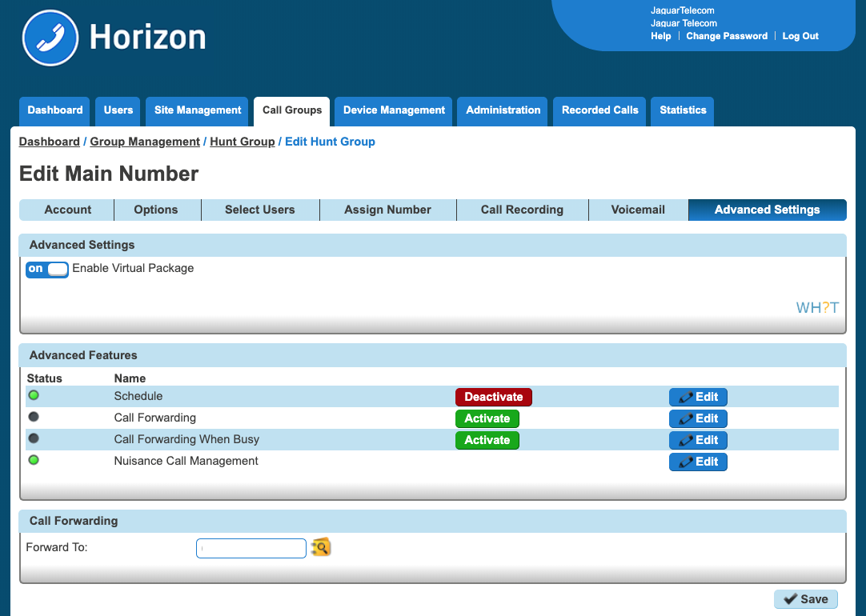Edit Nuisance Call Management settings
The width and height of the screenshot is (866, 616).
coord(698,462)
